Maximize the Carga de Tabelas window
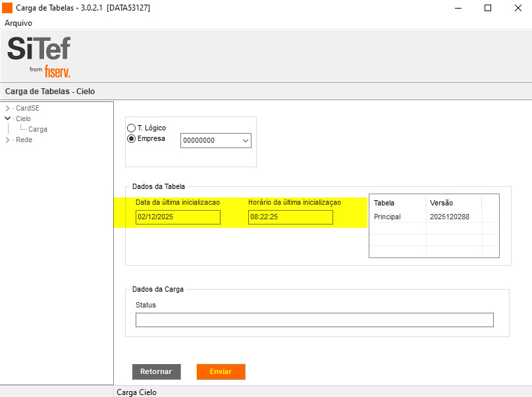Screen dimensions: 532x397 (x=488, y=8)
